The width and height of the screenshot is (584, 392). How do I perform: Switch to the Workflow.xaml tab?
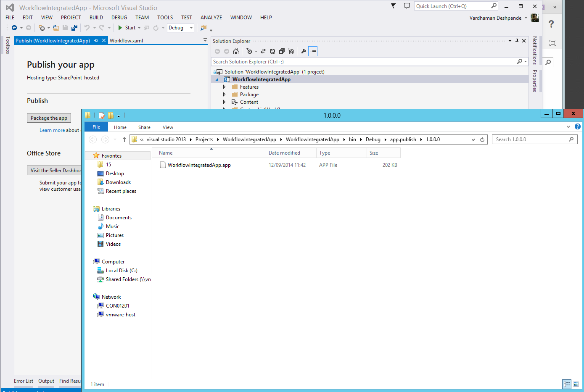[126, 41]
